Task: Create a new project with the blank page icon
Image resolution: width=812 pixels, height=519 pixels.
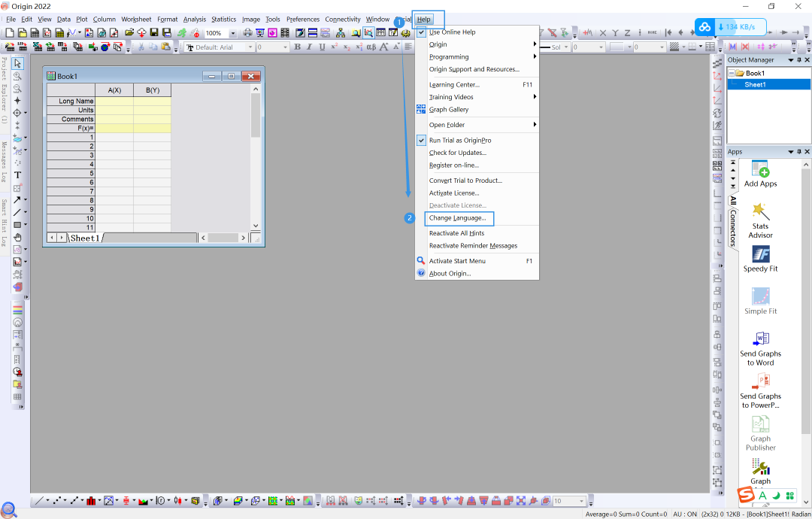Action: tap(9, 32)
